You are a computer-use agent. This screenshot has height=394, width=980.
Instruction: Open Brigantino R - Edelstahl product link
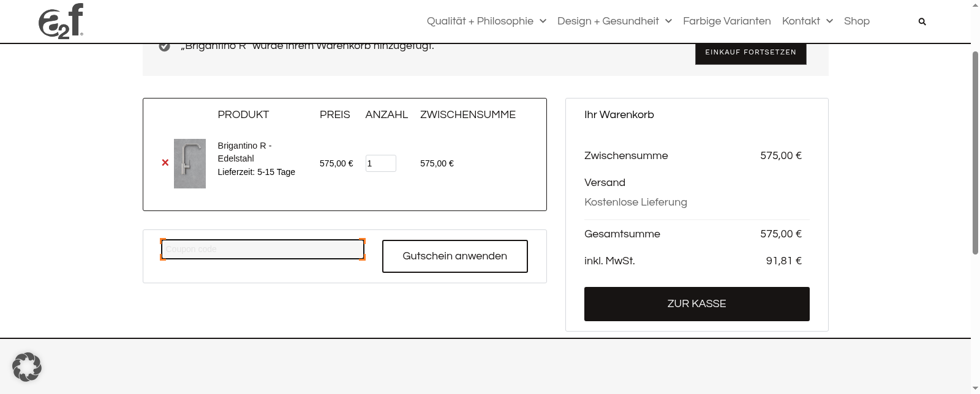click(x=245, y=152)
